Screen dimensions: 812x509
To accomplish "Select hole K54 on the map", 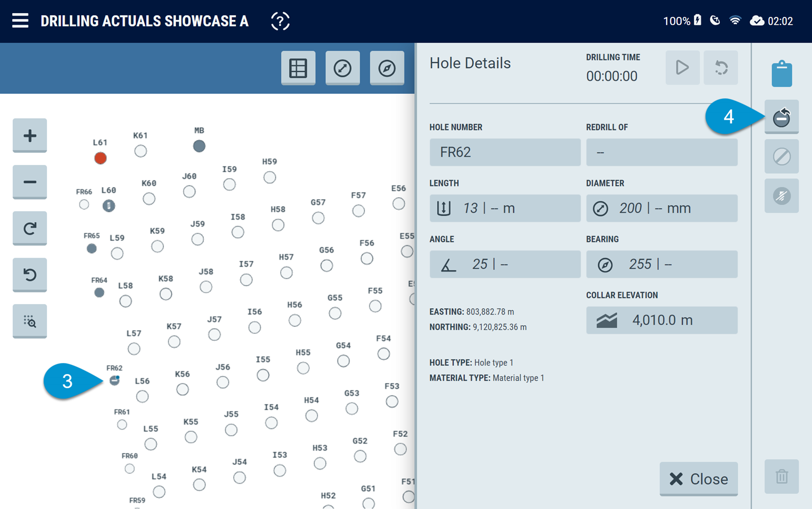I will pyautogui.click(x=199, y=485).
